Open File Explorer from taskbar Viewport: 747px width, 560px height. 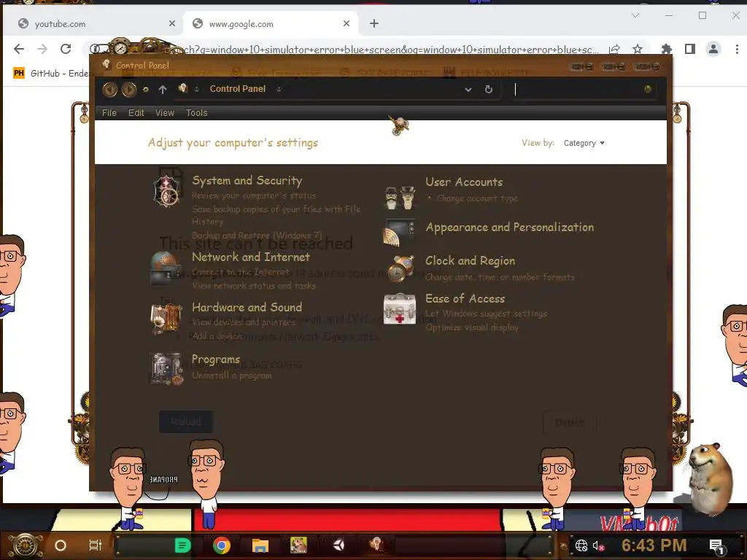coord(260,545)
